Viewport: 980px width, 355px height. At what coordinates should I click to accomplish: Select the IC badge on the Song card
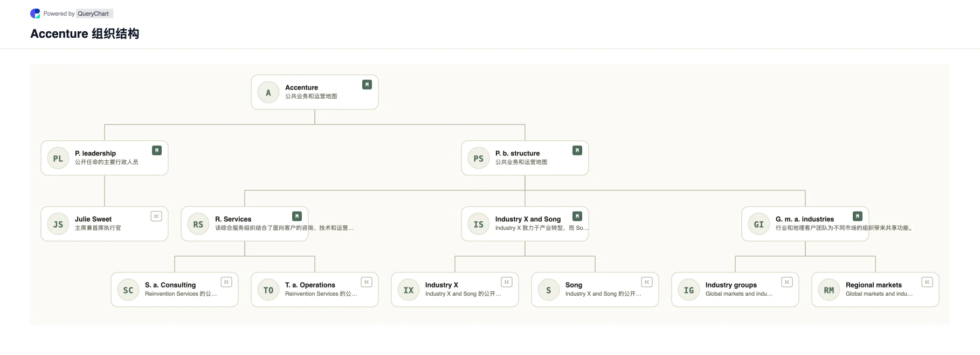tap(647, 282)
